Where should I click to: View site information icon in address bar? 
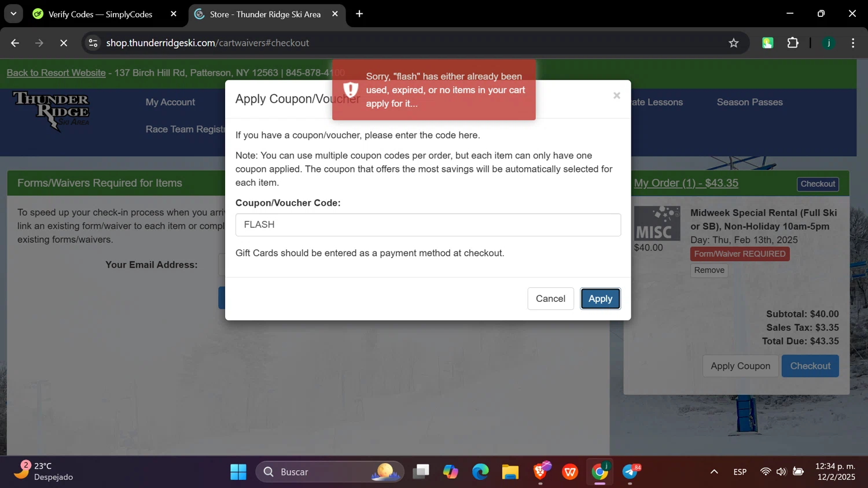click(x=93, y=43)
